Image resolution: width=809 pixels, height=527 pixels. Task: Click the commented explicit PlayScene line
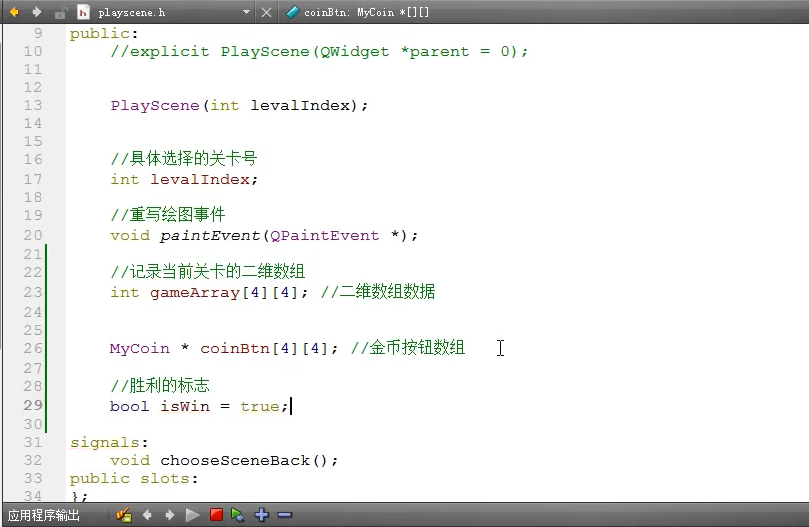[319, 52]
